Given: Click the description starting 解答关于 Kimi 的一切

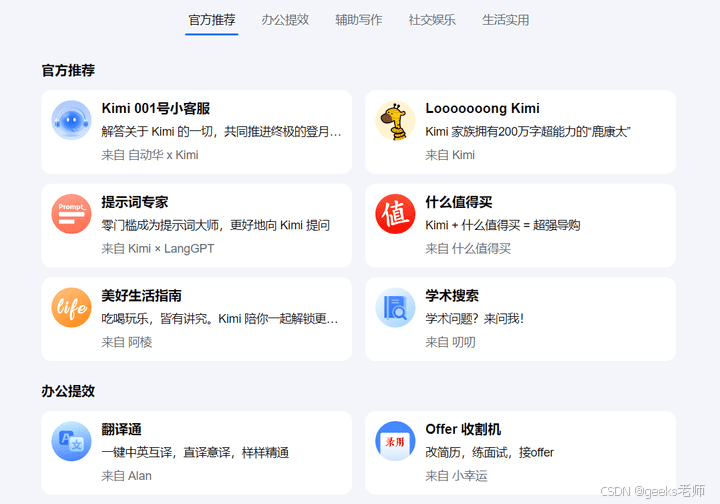Looking at the screenshot, I should [221, 132].
